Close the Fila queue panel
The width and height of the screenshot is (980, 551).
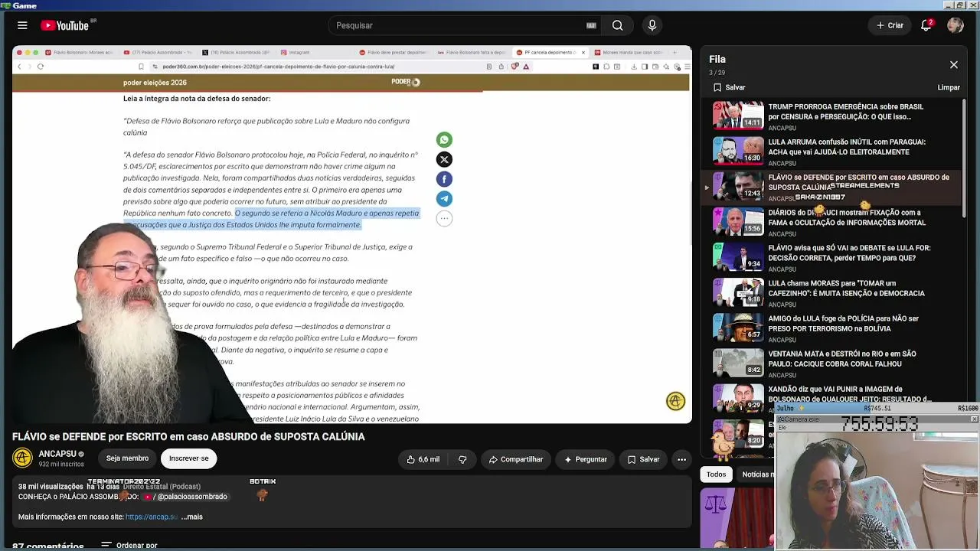[x=954, y=65]
